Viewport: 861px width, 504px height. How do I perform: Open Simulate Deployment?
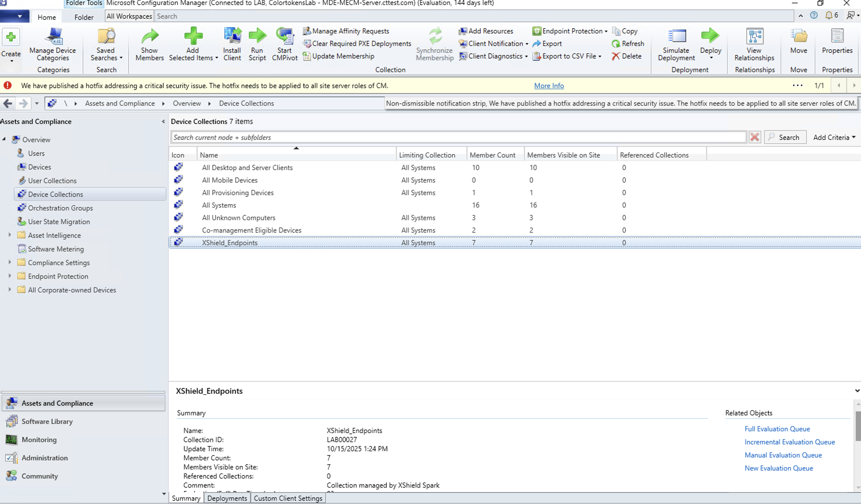click(675, 44)
